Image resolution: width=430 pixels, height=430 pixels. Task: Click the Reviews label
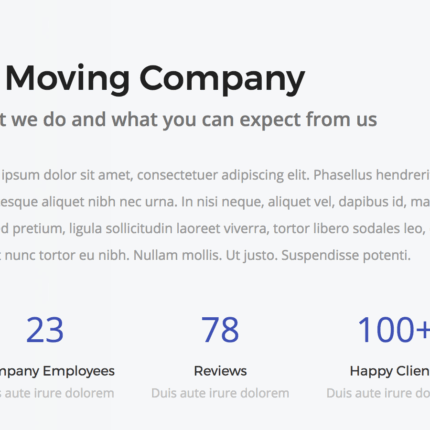220,371
